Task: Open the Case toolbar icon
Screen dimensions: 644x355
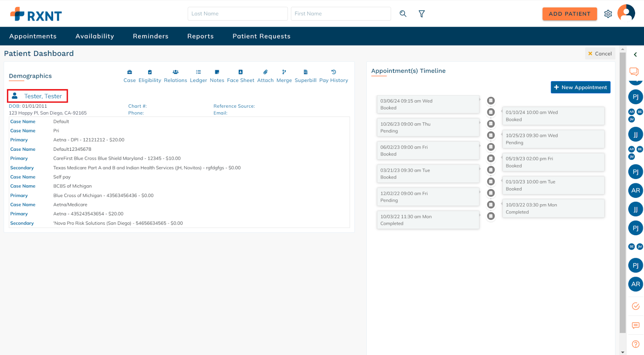Action: pyautogui.click(x=130, y=72)
